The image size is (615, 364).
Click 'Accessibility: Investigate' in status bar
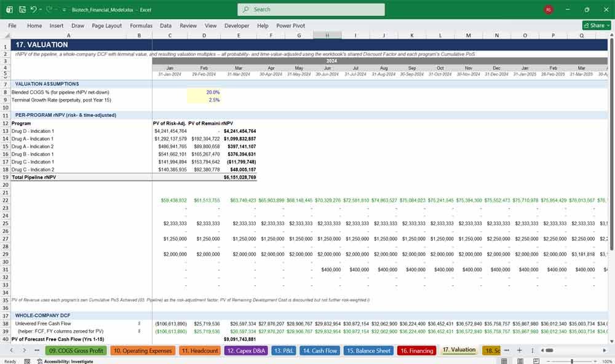tap(65, 362)
